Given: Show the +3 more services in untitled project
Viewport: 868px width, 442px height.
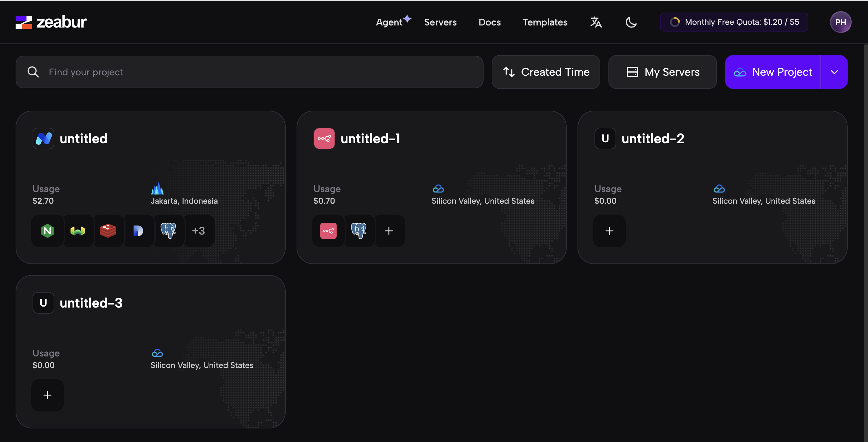Looking at the screenshot, I should pyautogui.click(x=199, y=231).
